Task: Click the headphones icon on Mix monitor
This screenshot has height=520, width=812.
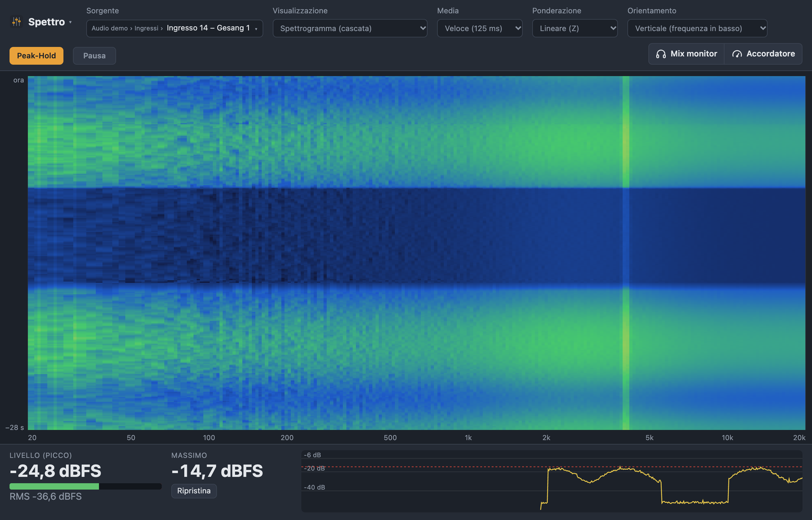Action: 661,54
